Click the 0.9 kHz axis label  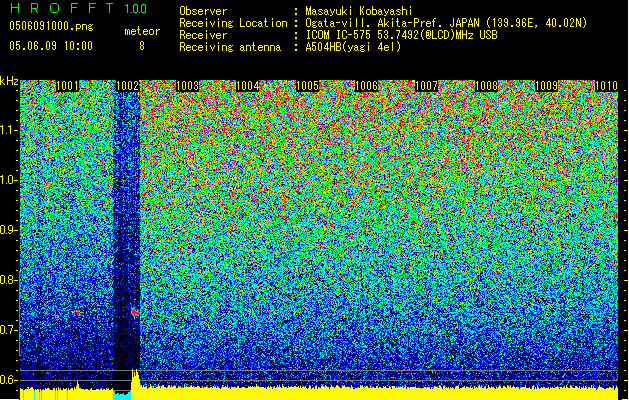[9, 230]
